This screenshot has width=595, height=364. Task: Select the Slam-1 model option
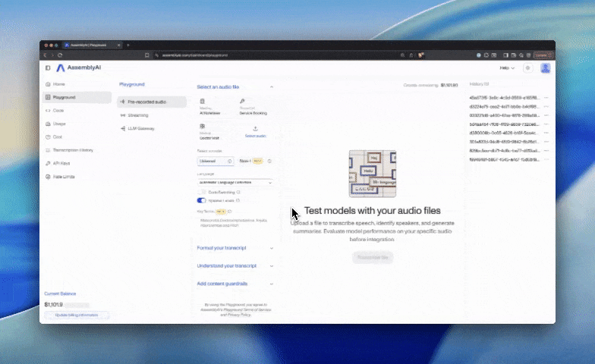pyautogui.click(x=253, y=161)
